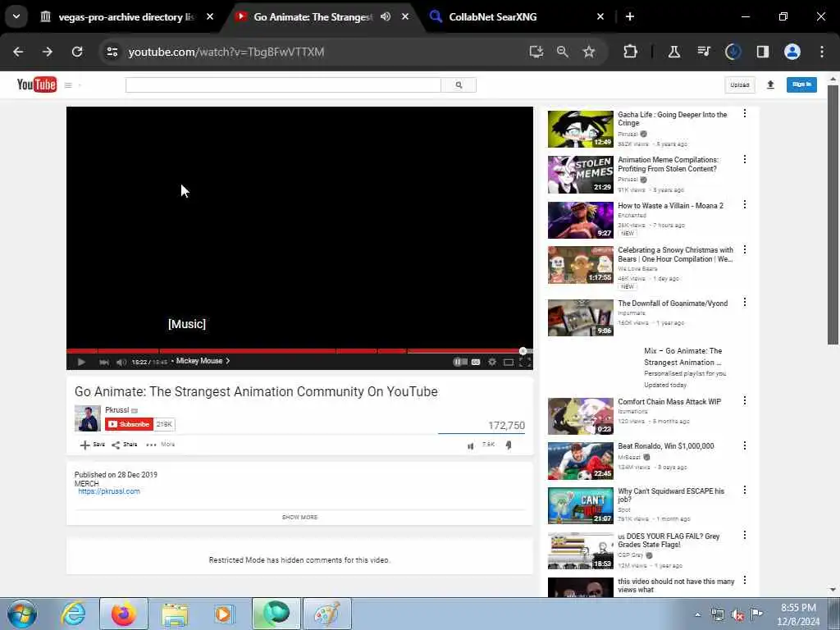This screenshot has width=840, height=630.
Task: Play the video with the play button
Action: coord(81,362)
